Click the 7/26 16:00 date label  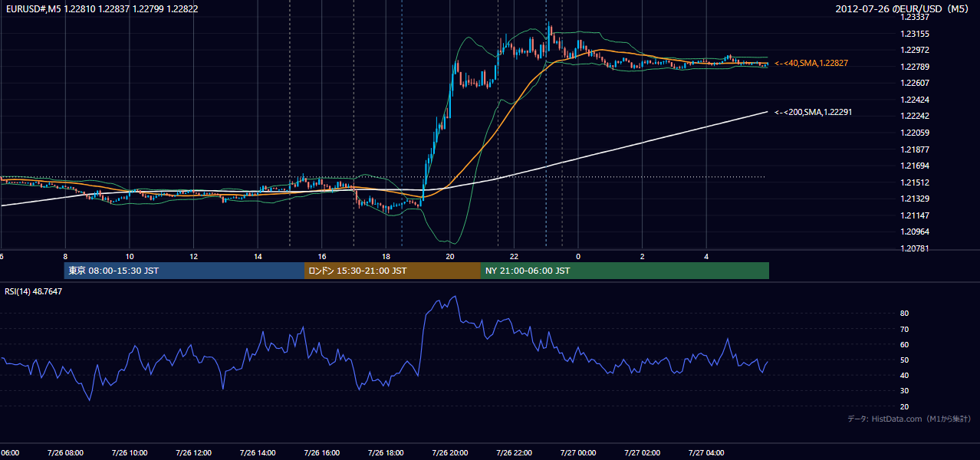pos(321,453)
